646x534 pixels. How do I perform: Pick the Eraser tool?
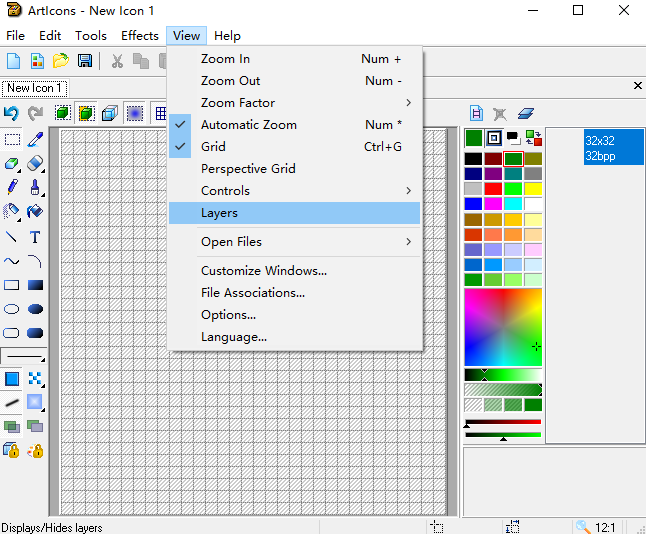tap(35, 164)
